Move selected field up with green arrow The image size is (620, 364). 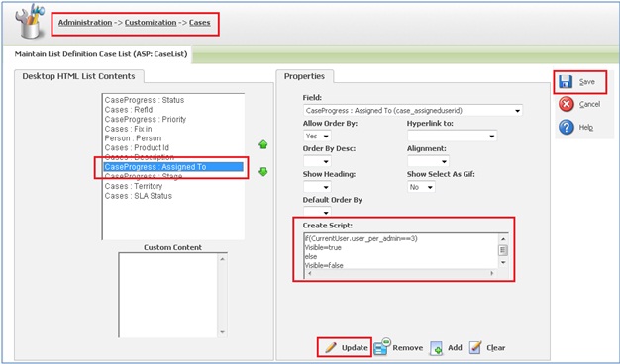coord(262,144)
